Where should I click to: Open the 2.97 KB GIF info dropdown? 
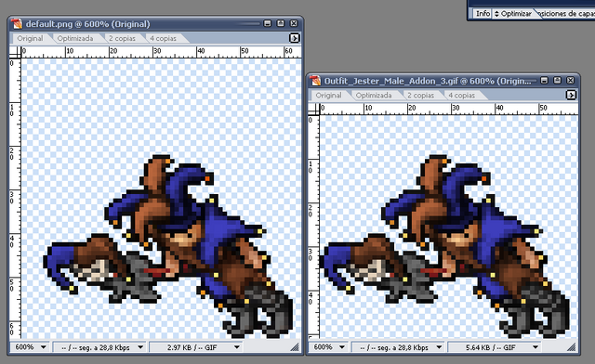[196, 347]
